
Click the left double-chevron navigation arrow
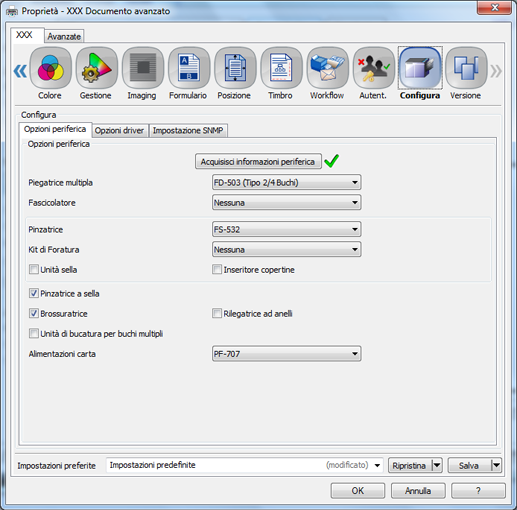(x=20, y=71)
